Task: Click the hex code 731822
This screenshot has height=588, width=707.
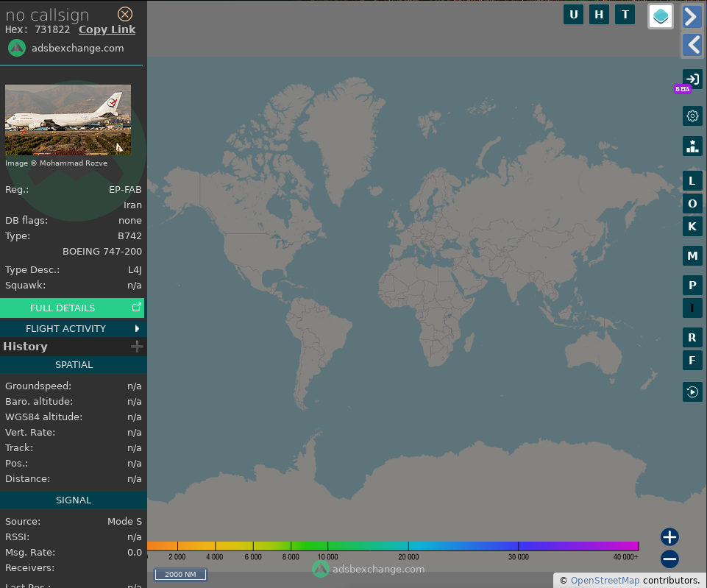Action: pos(52,29)
